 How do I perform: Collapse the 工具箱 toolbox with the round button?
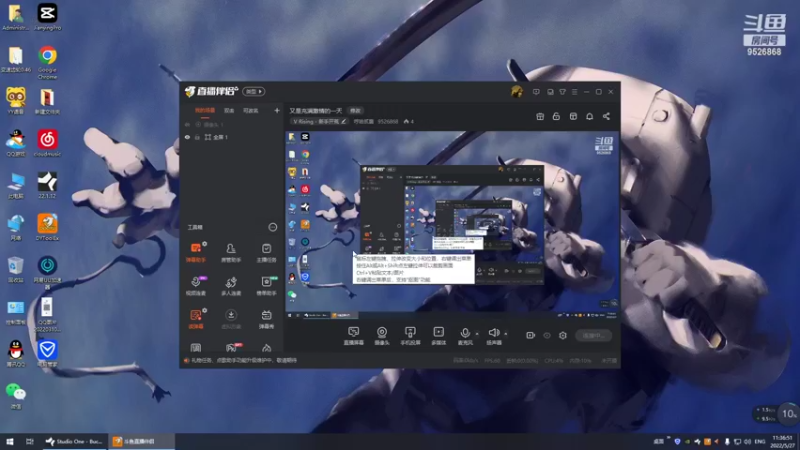point(272,227)
